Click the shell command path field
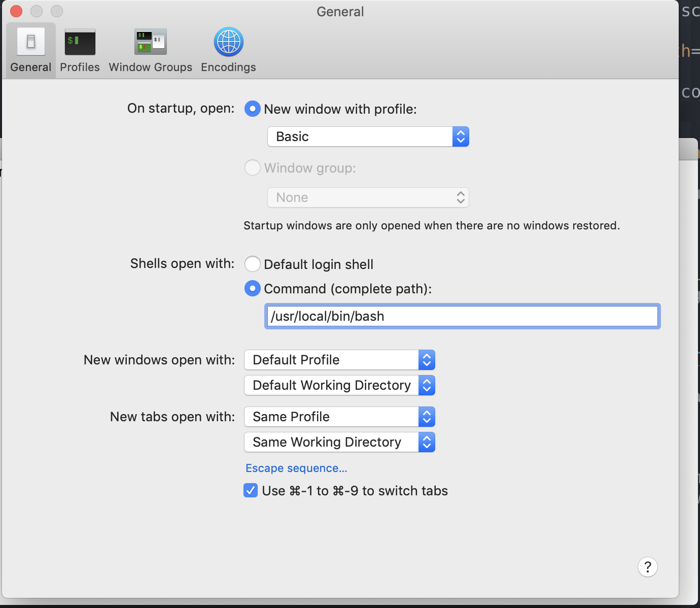This screenshot has width=700, height=608. [x=462, y=316]
